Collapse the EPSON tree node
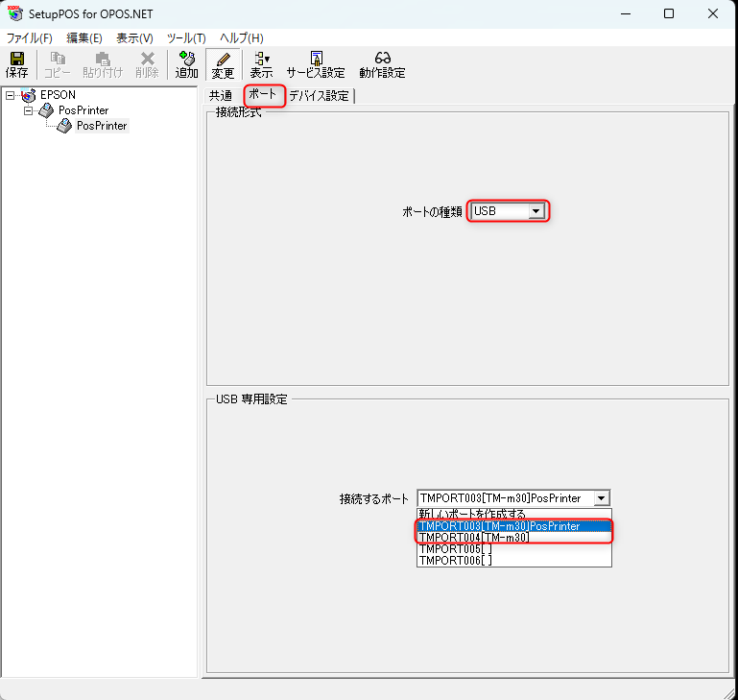This screenshot has width=738, height=700. tap(10, 96)
